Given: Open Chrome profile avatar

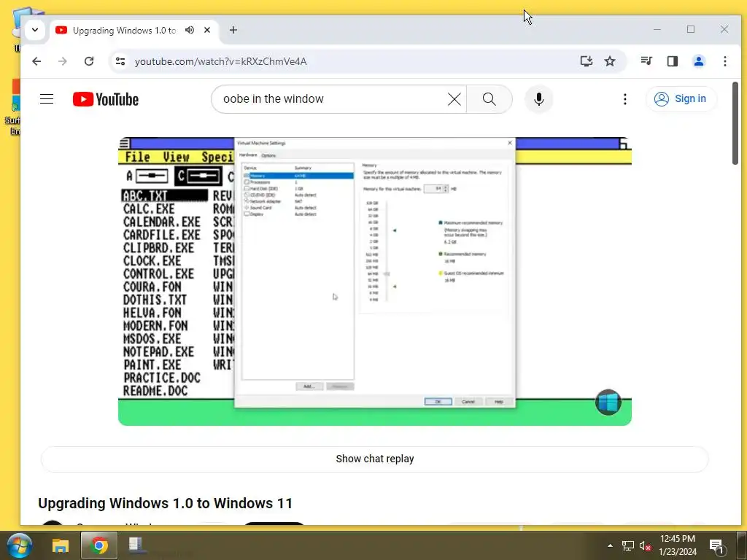Looking at the screenshot, I should [x=698, y=61].
